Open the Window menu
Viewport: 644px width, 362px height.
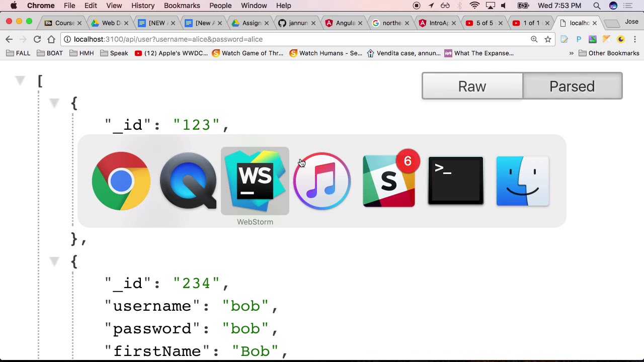click(254, 6)
